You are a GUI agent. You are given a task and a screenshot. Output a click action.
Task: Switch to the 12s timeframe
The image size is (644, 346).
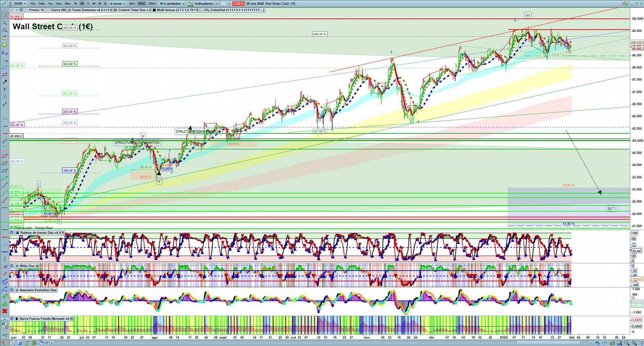click(x=33, y=4)
